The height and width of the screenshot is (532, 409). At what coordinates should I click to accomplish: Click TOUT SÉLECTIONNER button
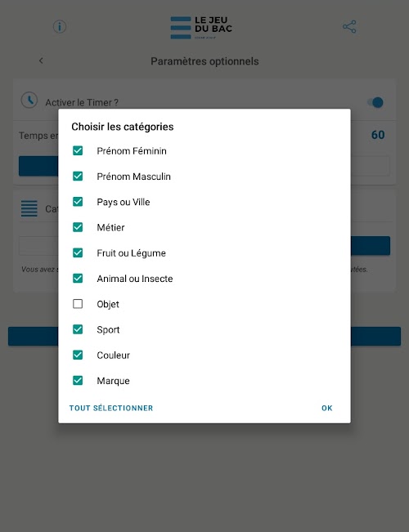[x=111, y=408]
